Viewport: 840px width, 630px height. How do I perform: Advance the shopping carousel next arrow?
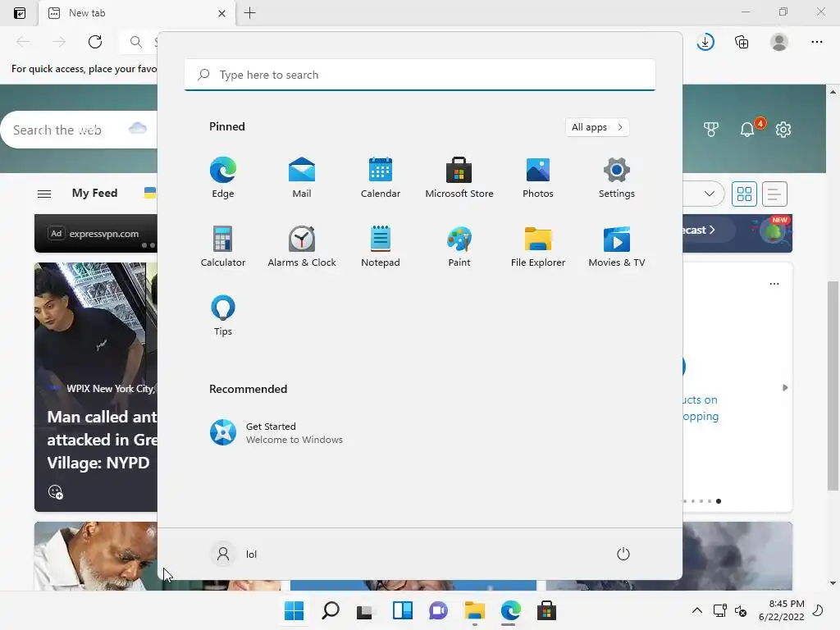point(785,387)
